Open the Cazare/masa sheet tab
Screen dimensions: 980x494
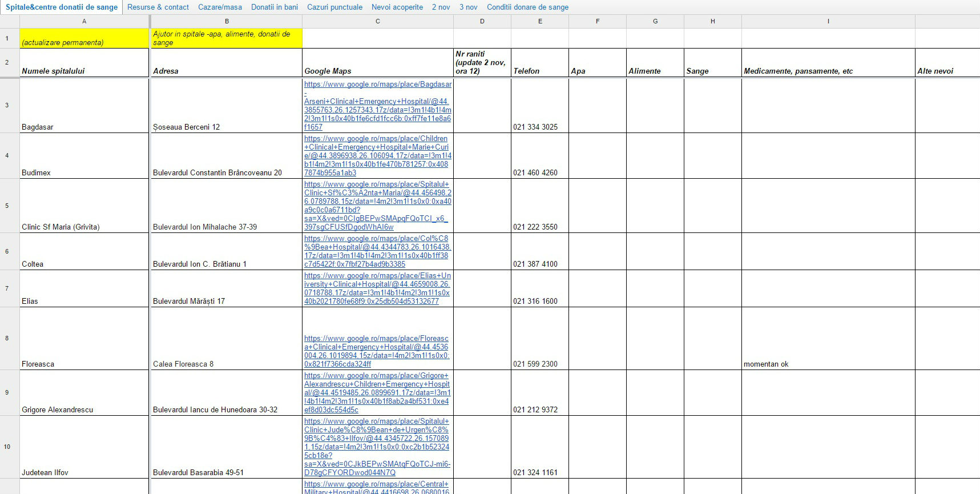pos(220,7)
